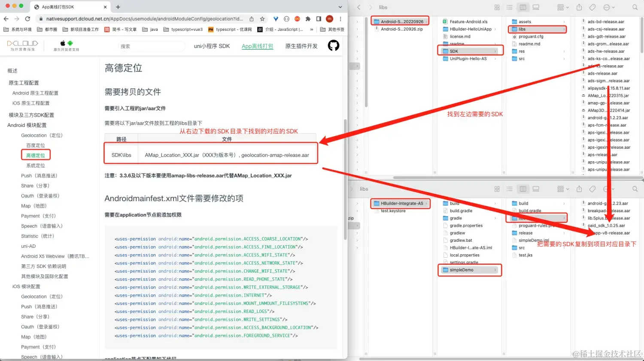Click the search icon in the Android-S…20220926 Finder window

tap(635, 7)
